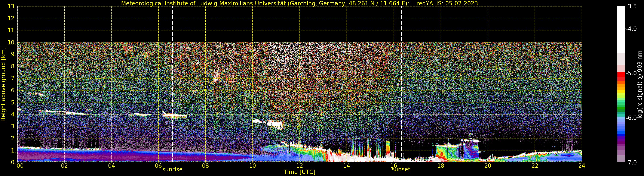Click the height axis tick label 10
Viewport: 644px width, 176px height.
pos(12,43)
